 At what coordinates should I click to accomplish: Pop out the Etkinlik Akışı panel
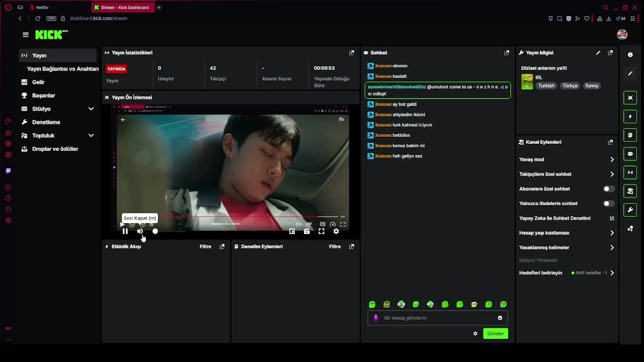(222, 247)
